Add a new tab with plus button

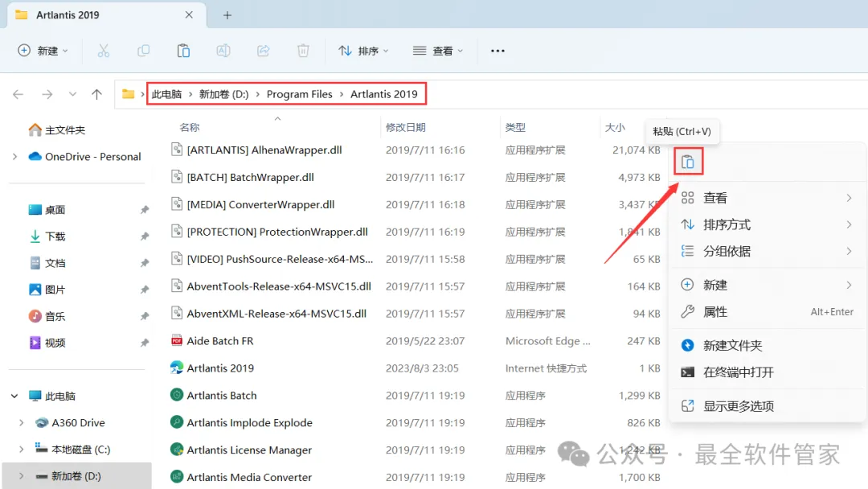pyautogui.click(x=227, y=15)
